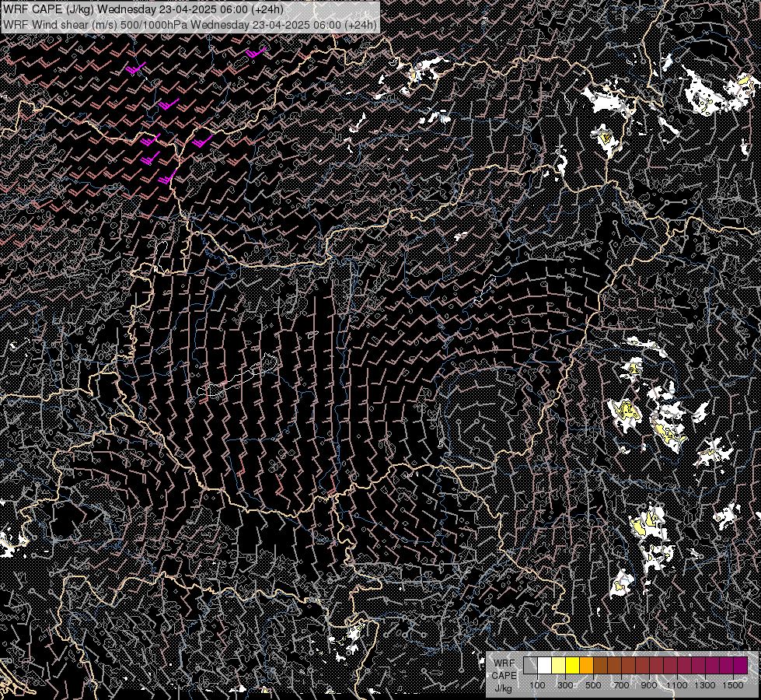This screenshot has width=761, height=700.
Task: Click the "WRF CAPE (J/kg)" title line
Action: [x=144, y=9]
